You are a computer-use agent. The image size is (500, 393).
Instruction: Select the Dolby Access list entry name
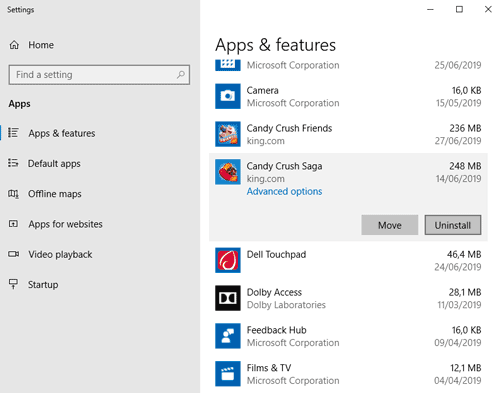[x=274, y=292]
